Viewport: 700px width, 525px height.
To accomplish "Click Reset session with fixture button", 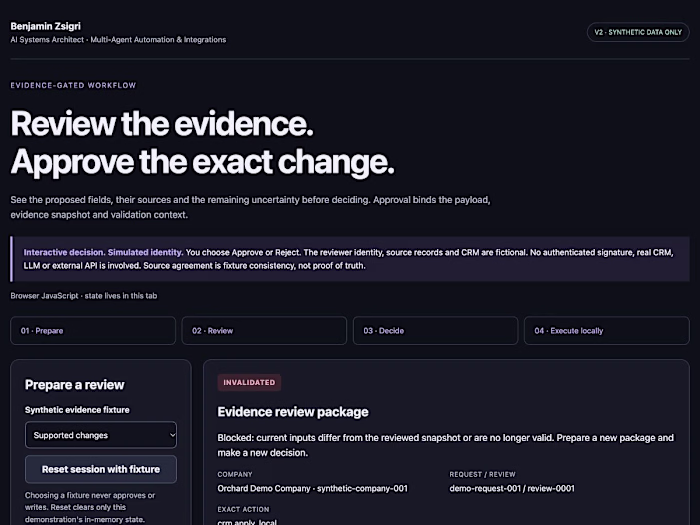I will (101, 469).
